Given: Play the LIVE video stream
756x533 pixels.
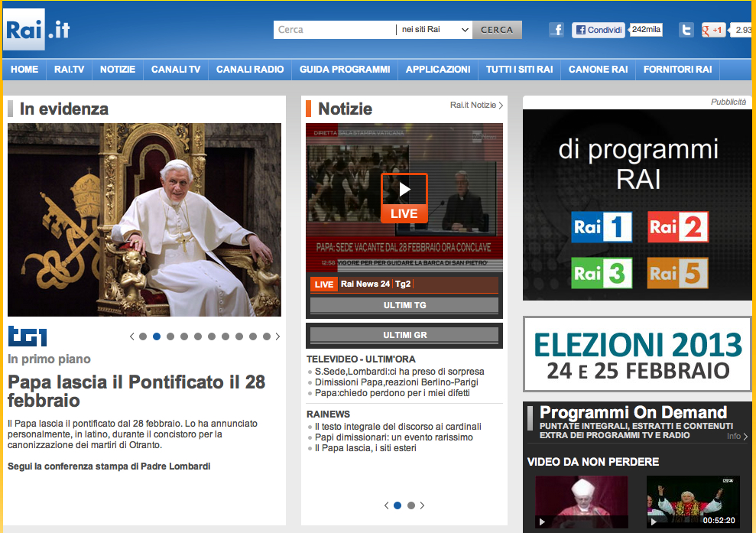Looking at the screenshot, I should [404, 198].
